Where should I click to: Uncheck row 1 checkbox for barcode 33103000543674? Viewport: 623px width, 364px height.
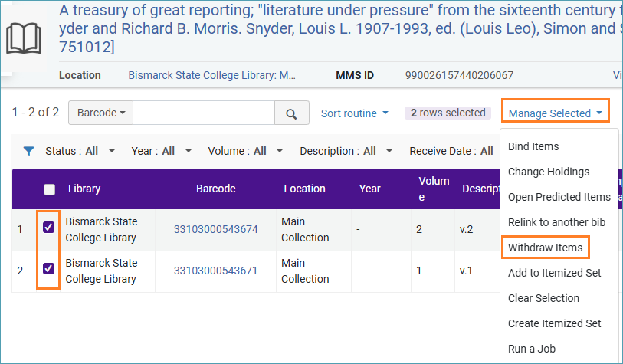point(48,227)
